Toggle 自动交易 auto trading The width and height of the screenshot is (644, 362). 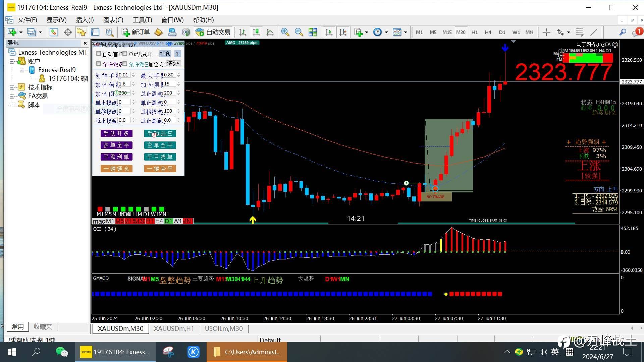click(x=213, y=32)
